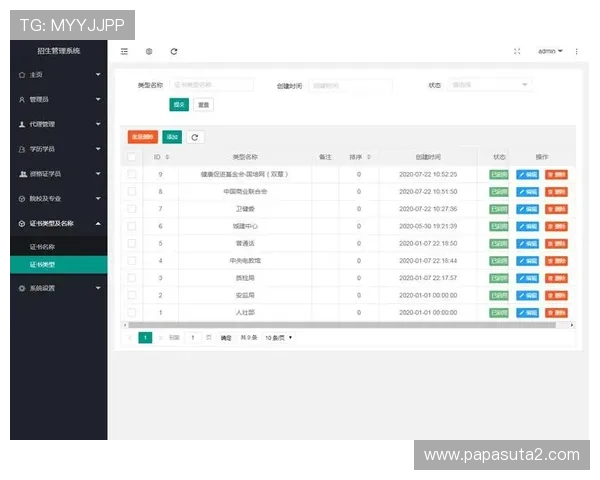Open the three-dot more options menu

(x=576, y=51)
